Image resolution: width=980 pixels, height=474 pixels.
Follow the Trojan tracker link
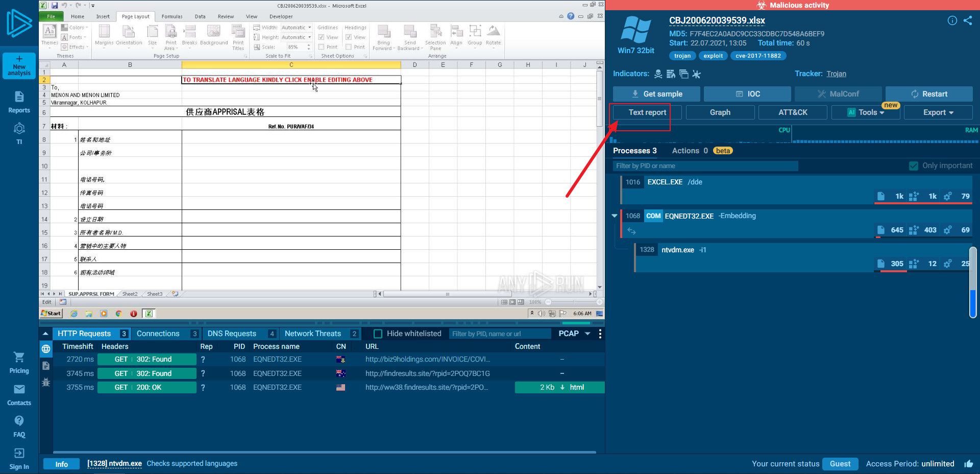[x=836, y=74]
